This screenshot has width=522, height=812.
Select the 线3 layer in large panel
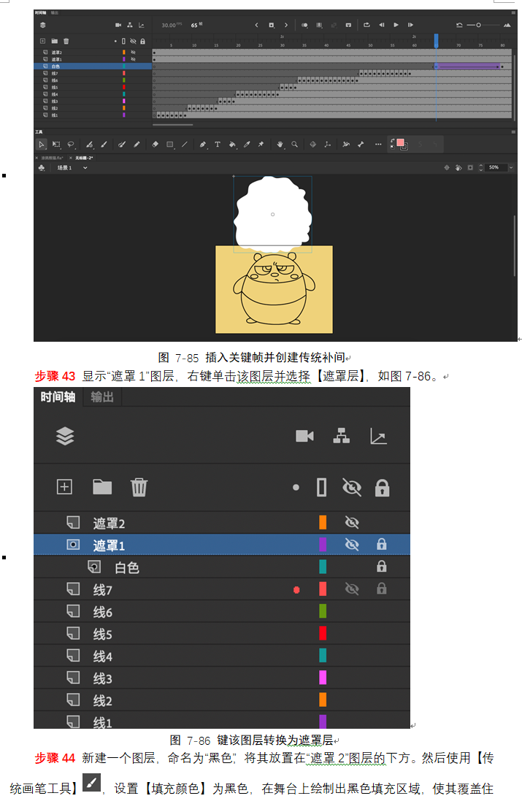[222, 678]
